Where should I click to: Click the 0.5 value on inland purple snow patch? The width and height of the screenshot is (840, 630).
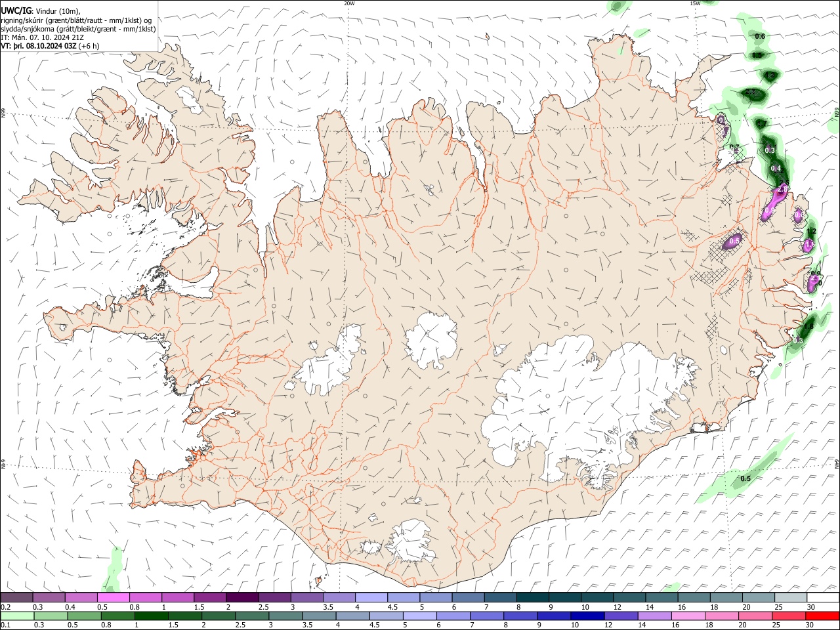click(734, 241)
